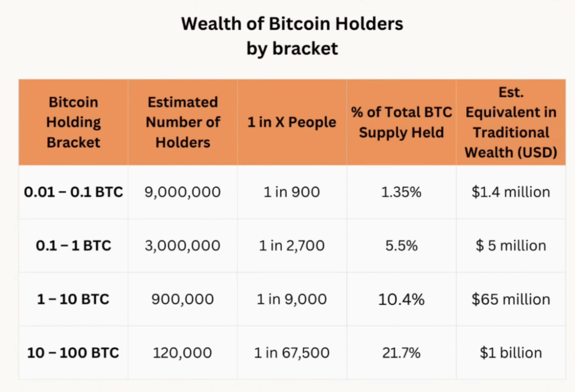This screenshot has width=575, height=392.
Task: Click the "0.01 – 0.1 BTC" bracket cell
Action: (73, 192)
